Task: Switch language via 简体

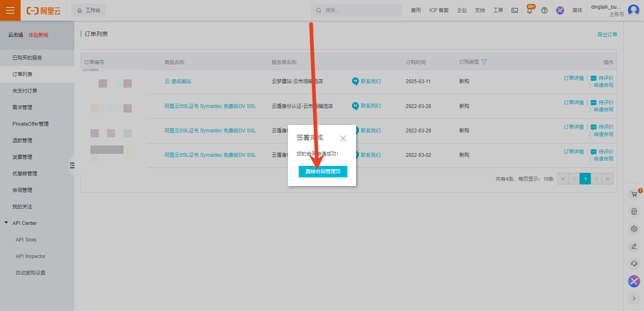Action: pos(577,10)
